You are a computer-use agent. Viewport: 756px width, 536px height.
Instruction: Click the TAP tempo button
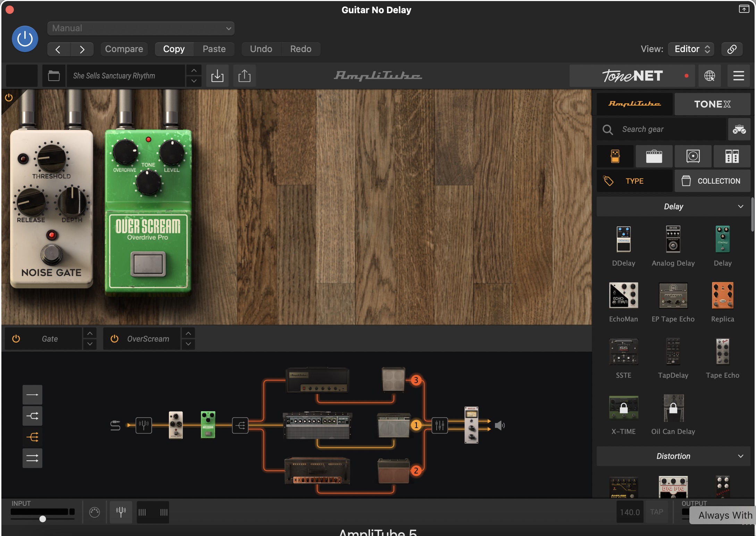(x=656, y=512)
